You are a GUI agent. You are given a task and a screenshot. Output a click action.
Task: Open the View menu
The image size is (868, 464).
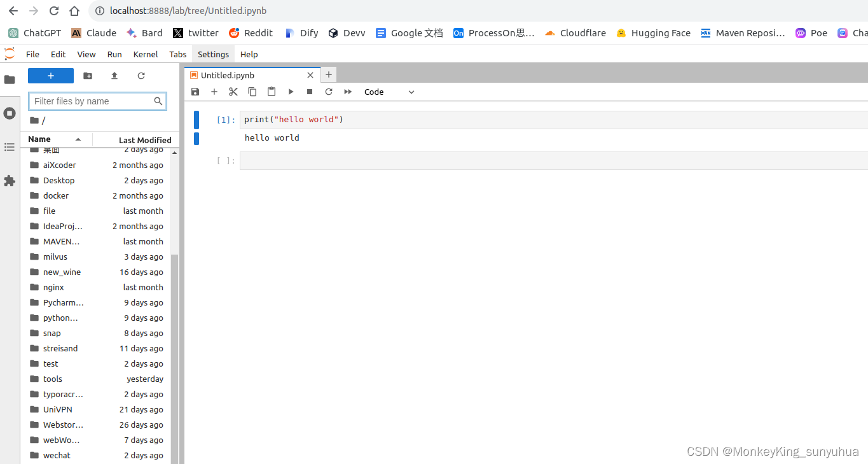click(x=86, y=54)
